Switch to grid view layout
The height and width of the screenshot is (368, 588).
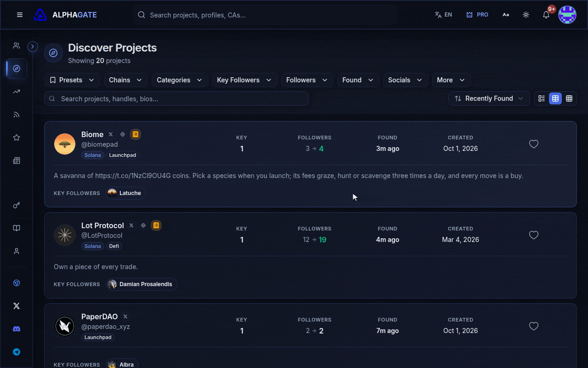point(569,98)
